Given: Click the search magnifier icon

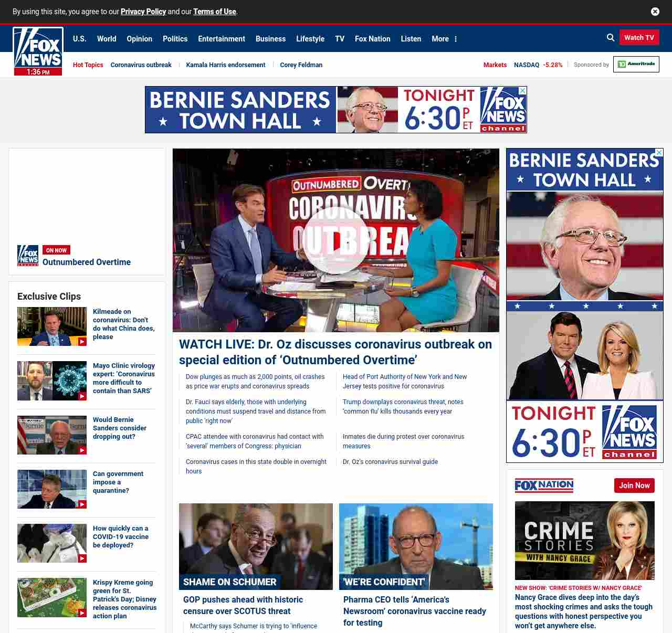Looking at the screenshot, I should tap(610, 38).
